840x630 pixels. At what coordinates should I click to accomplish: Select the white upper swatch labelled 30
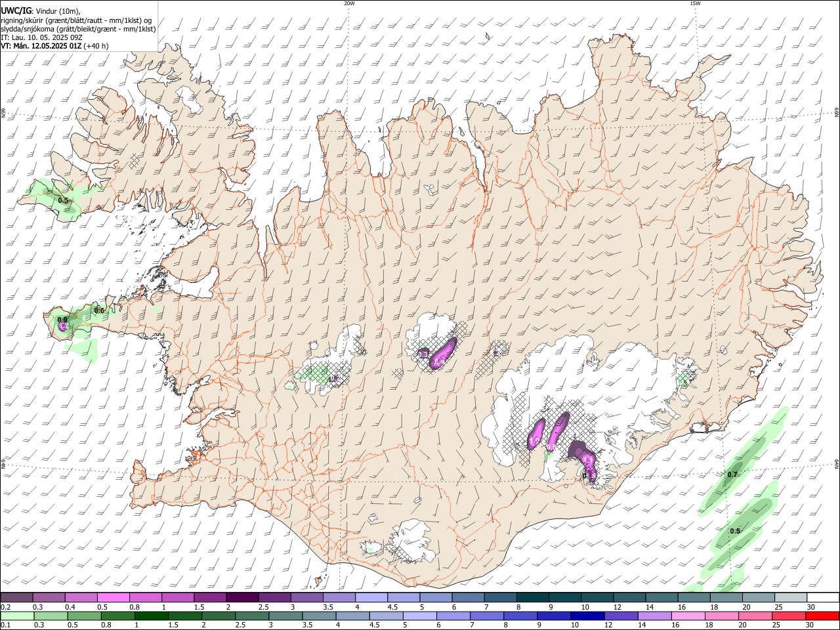point(823,597)
